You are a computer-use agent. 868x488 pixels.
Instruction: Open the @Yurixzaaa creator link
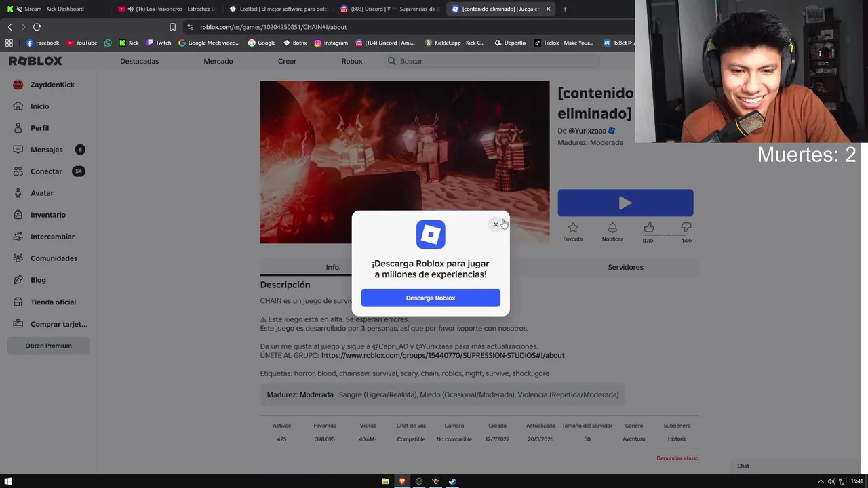pos(587,131)
